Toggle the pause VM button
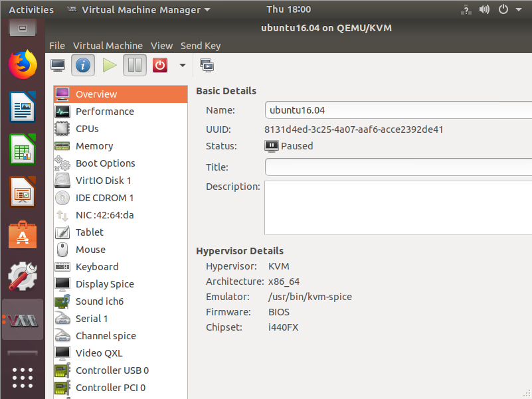Screen dimensions: 532x399 pos(135,65)
